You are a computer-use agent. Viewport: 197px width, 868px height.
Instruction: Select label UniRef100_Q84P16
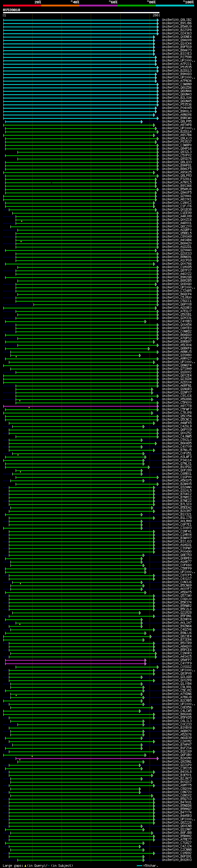177,149
